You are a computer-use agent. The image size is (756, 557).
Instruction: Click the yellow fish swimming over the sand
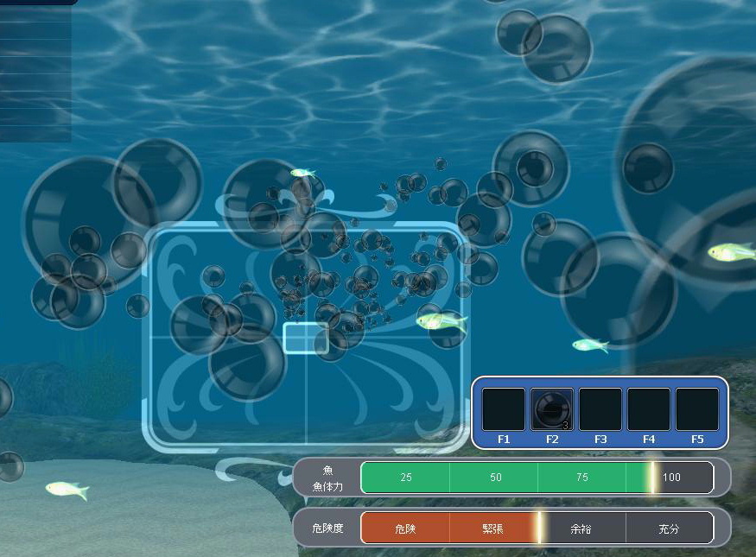[67, 490]
